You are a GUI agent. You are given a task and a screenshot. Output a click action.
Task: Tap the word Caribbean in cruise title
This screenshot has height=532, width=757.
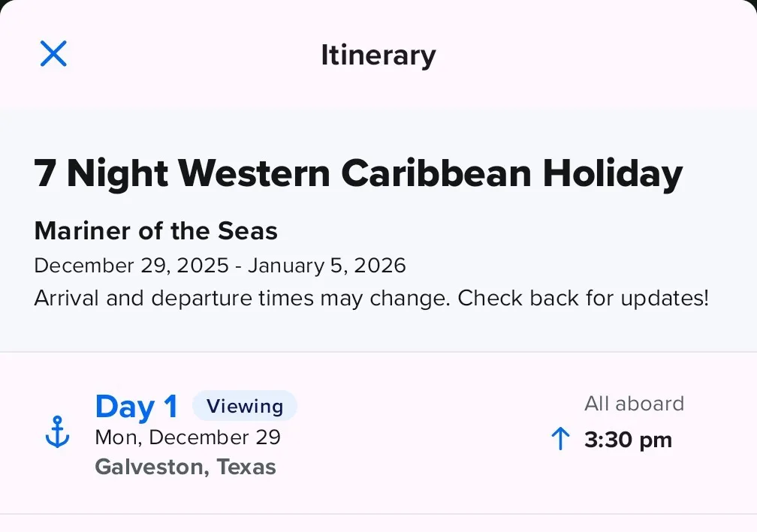tap(436, 173)
